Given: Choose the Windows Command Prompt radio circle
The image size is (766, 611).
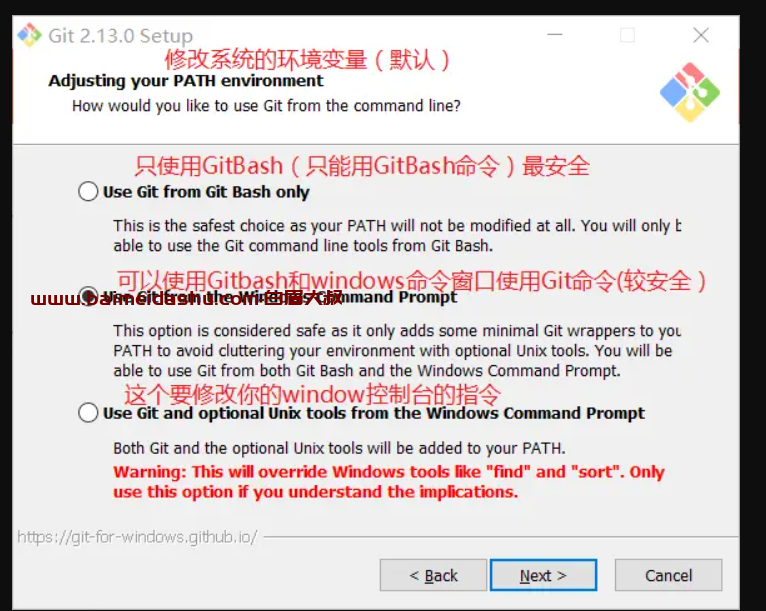Looking at the screenshot, I should click(x=88, y=296).
